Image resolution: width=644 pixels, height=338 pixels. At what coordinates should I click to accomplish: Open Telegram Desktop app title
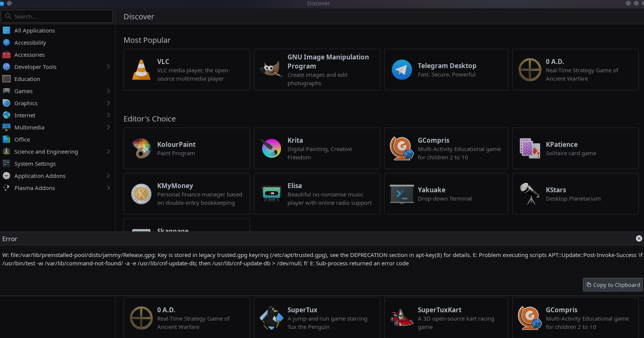click(x=447, y=65)
